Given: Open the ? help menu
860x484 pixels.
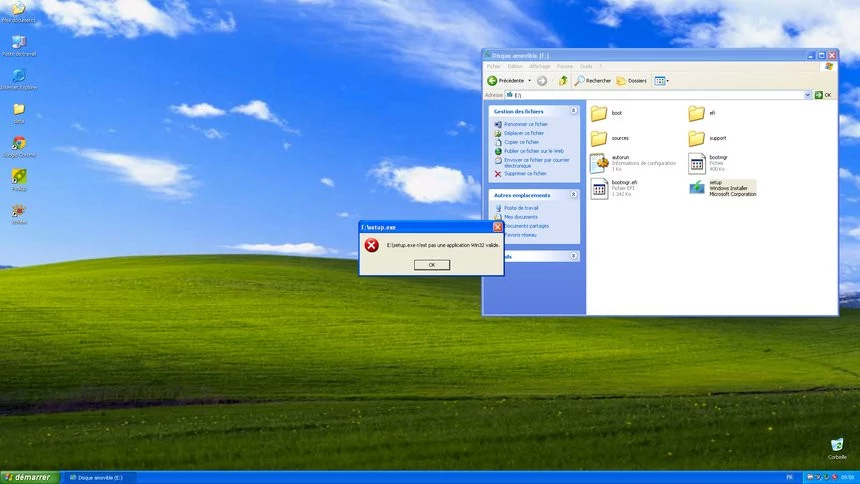Looking at the screenshot, I should (600, 66).
